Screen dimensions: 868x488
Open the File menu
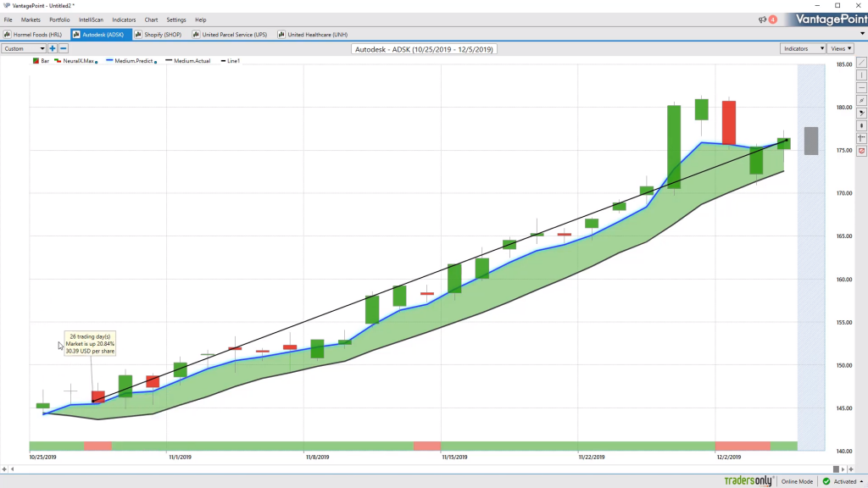[x=8, y=19]
